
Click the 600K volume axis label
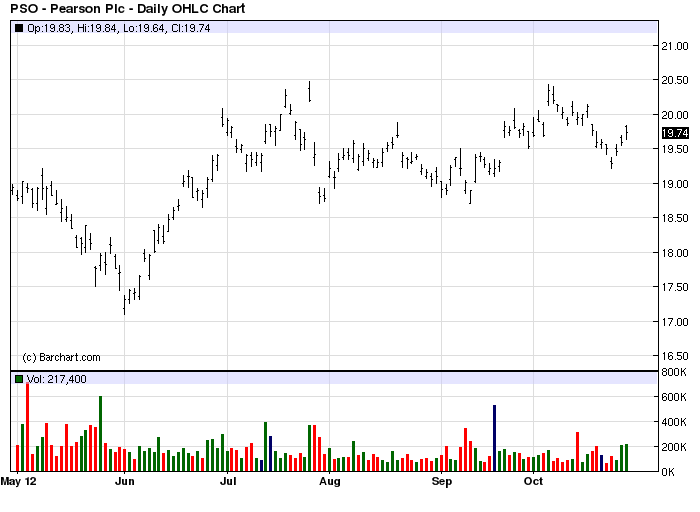674,397
